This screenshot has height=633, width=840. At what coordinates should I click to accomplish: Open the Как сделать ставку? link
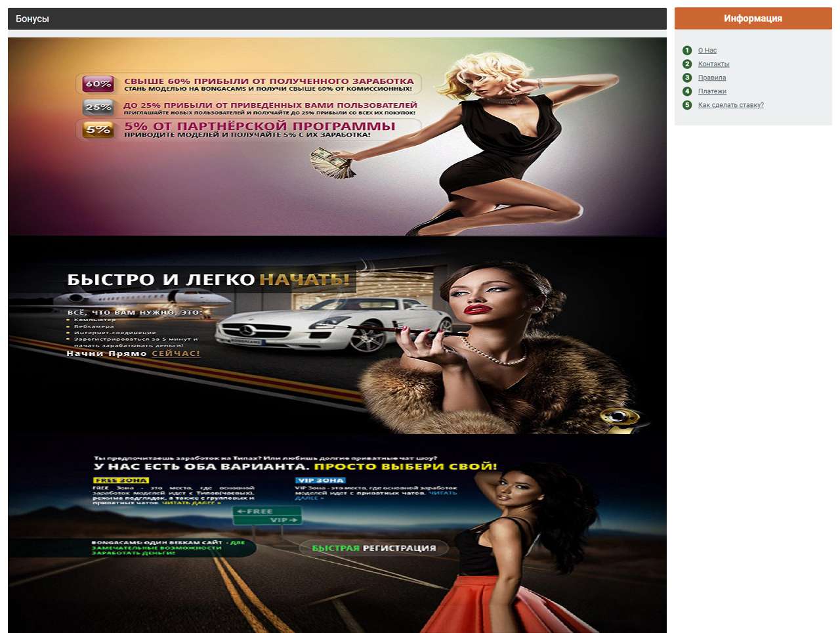(x=730, y=105)
